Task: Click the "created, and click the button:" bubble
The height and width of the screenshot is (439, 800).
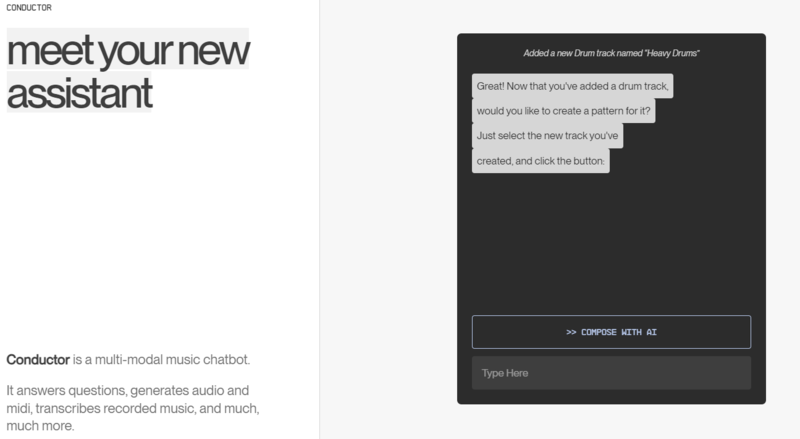Action: click(540, 160)
